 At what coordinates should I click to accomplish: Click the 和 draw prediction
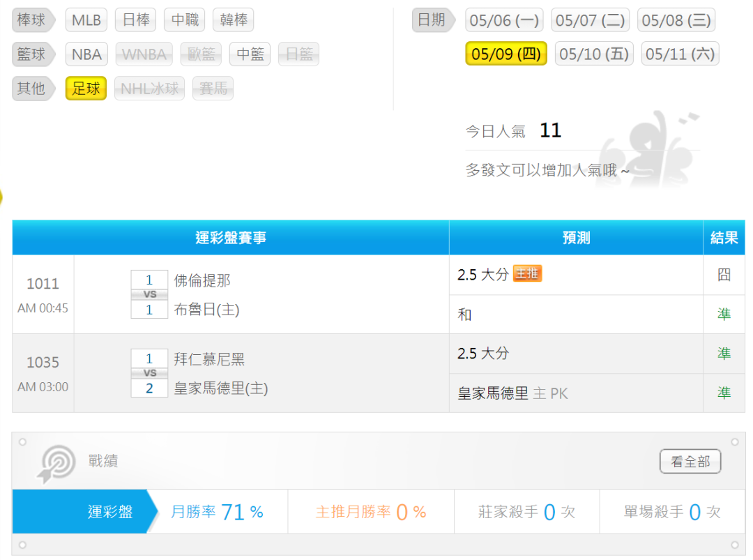click(464, 315)
